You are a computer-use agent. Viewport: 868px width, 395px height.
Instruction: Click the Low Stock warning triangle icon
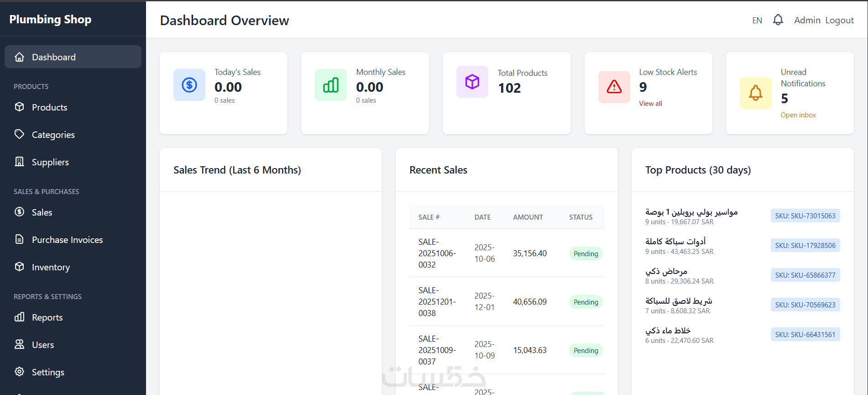coord(614,87)
